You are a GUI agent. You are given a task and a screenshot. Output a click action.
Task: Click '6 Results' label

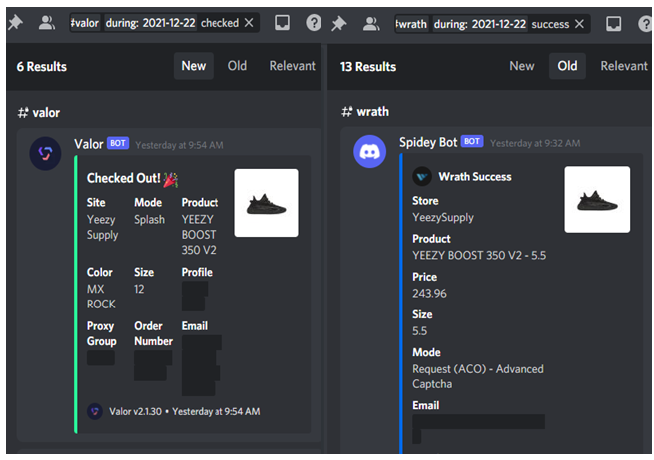tap(42, 67)
